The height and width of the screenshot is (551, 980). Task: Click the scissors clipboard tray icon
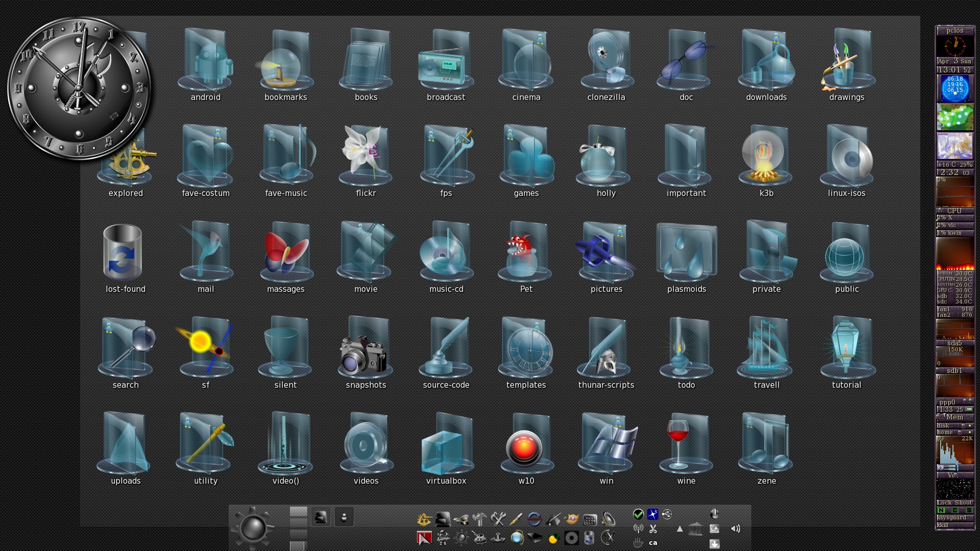[653, 529]
